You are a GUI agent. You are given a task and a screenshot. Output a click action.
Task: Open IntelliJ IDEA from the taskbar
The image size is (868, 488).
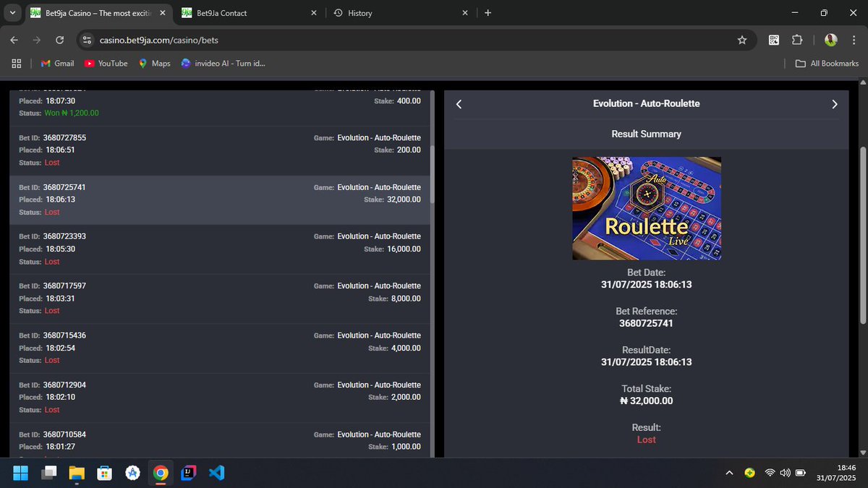click(189, 473)
